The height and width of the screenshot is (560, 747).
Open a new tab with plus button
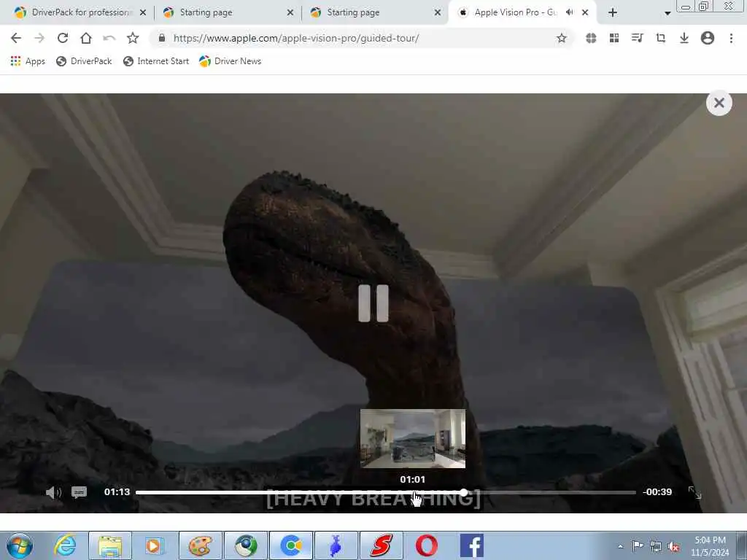pyautogui.click(x=613, y=13)
